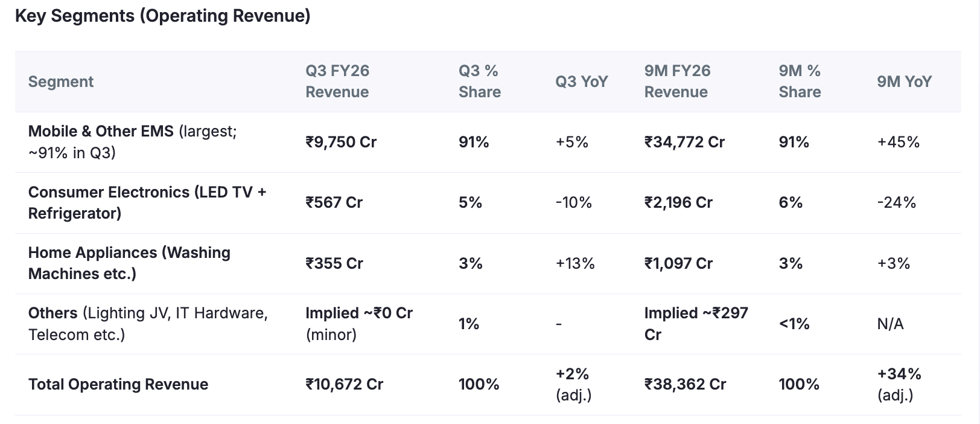Click the ₹38,362 Cr total revenue cell
This screenshot has width=980, height=424.
685,384
